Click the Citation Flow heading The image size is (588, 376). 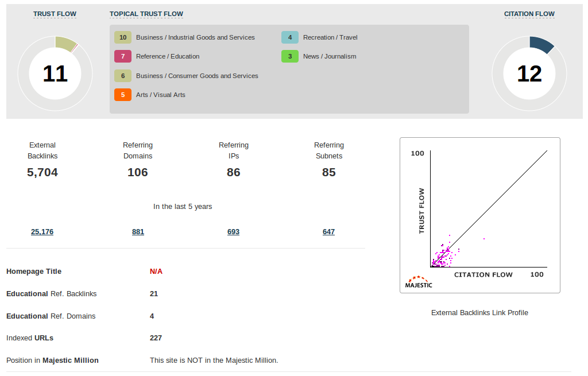click(529, 14)
